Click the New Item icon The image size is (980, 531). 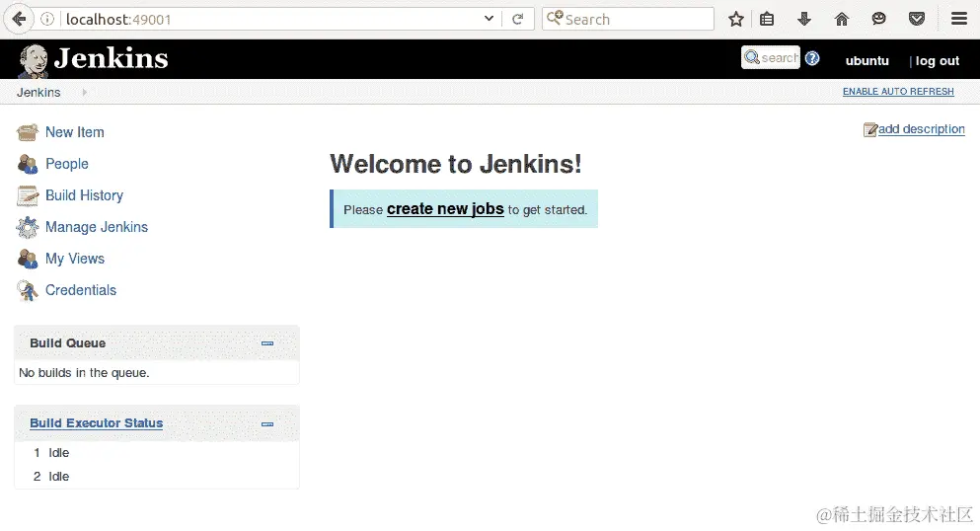(x=28, y=132)
